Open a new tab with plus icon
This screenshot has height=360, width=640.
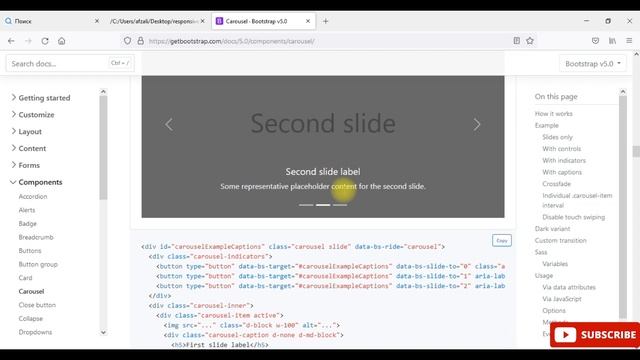[325, 21]
